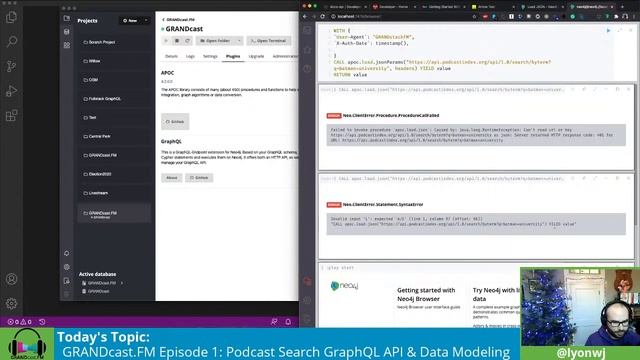Screen dimensions: 640x360
Task: Bookmark the page with the star icon
Action: 474,17
